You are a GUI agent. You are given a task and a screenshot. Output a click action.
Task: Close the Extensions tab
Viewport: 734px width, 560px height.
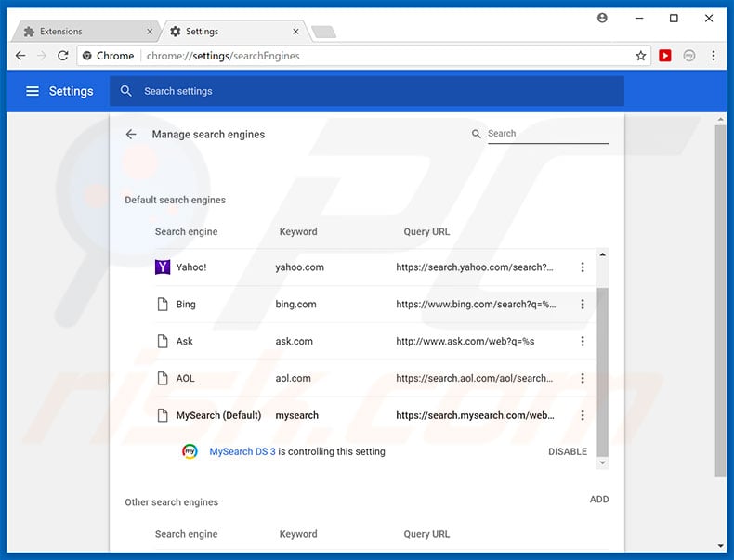point(150,32)
